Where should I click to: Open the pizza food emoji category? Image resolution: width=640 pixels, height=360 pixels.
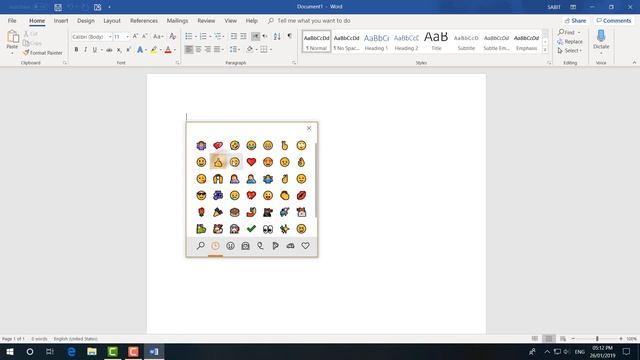(276, 246)
